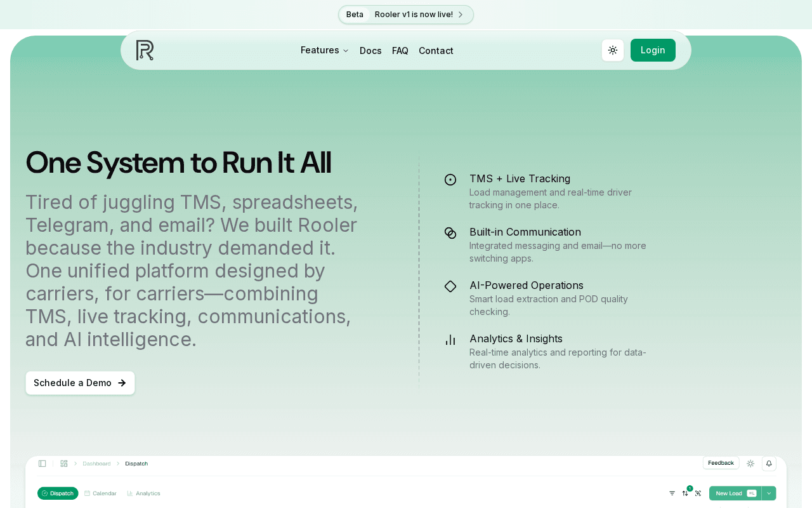
Task: Open the filter icon in dashboard toolbar
Action: click(x=672, y=493)
